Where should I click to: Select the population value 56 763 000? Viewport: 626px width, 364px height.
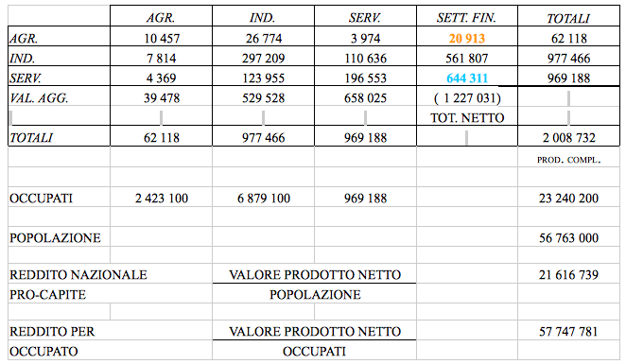click(x=568, y=238)
